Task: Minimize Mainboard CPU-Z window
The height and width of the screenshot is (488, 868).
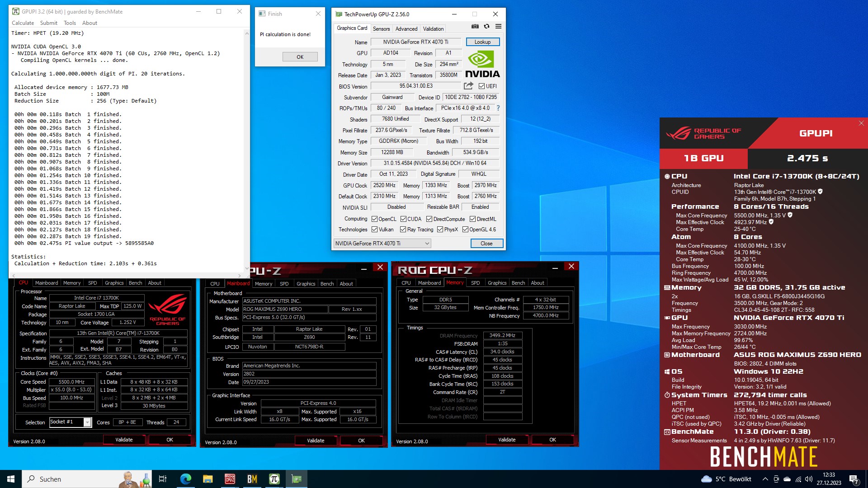Action: (x=363, y=268)
